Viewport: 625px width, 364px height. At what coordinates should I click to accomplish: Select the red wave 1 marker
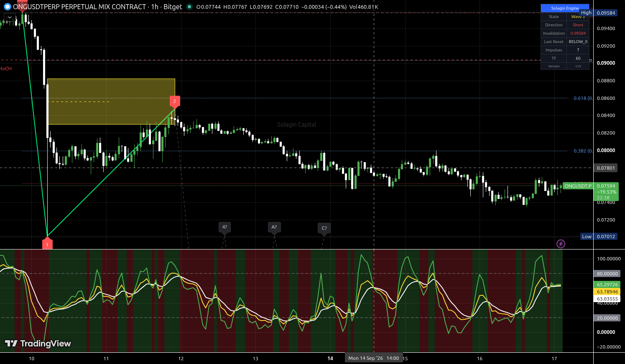click(x=47, y=244)
